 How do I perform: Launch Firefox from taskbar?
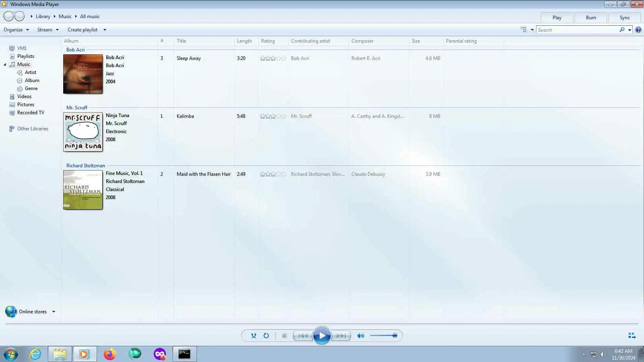click(x=109, y=354)
